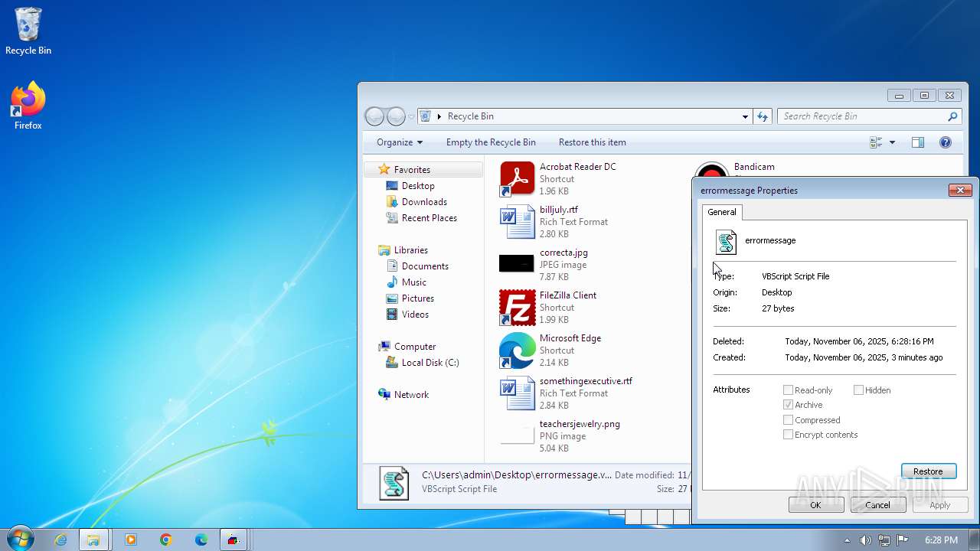The height and width of the screenshot is (551, 980).
Task: Refresh the Recycle Bin address bar
Action: coord(762,116)
